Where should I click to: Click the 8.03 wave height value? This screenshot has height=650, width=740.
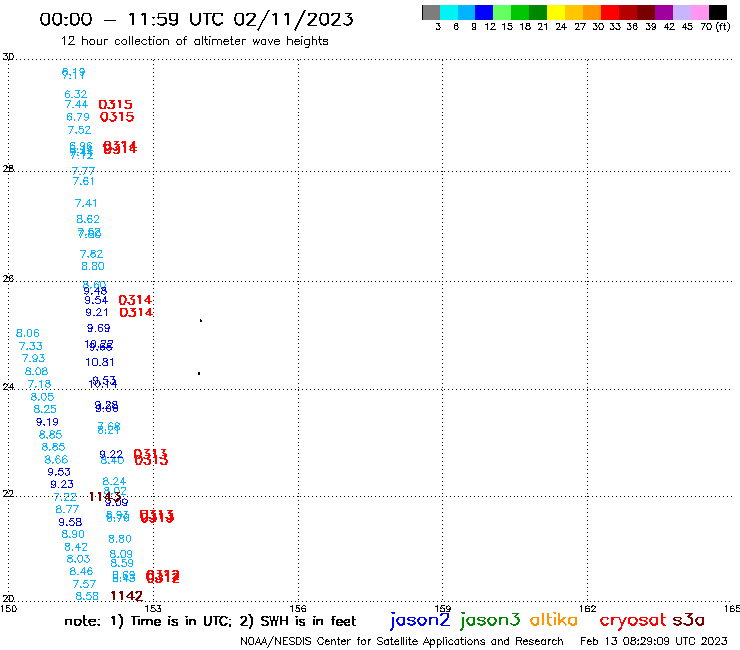click(x=78, y=559)
